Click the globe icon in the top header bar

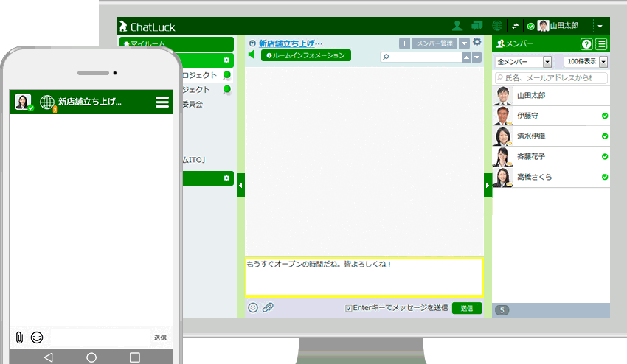click(497, 26)
